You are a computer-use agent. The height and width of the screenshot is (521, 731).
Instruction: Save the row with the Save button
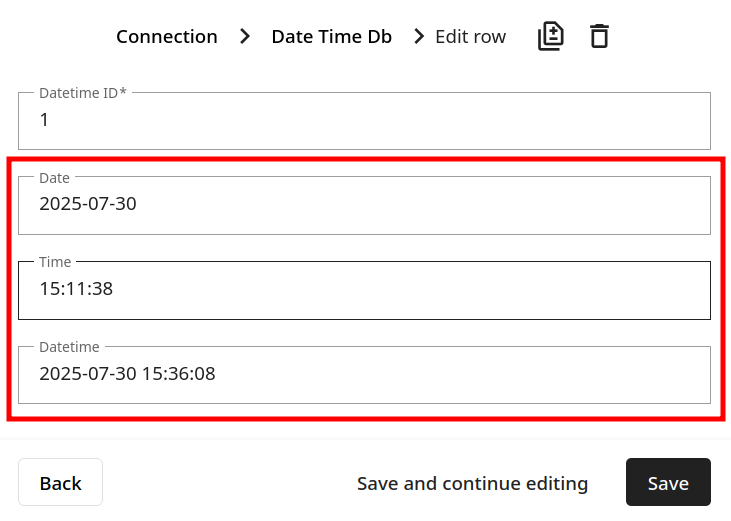[668, 482]
